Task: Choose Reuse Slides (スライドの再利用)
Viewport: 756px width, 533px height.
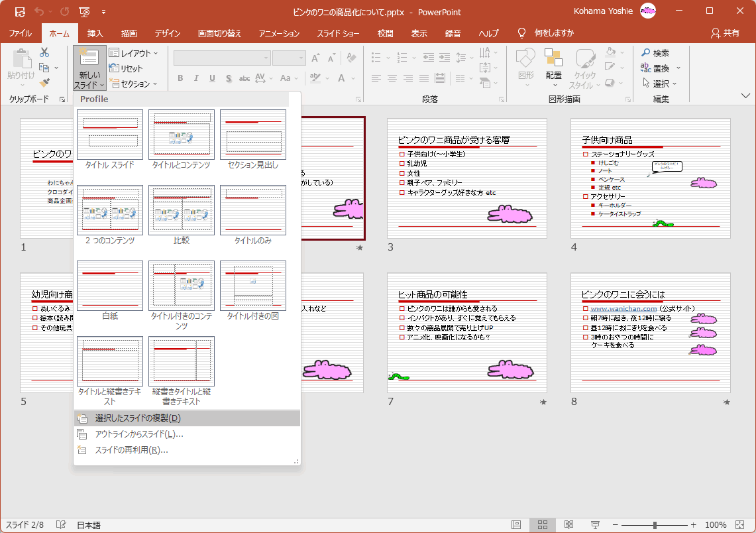Action: (x=187, y=450)
